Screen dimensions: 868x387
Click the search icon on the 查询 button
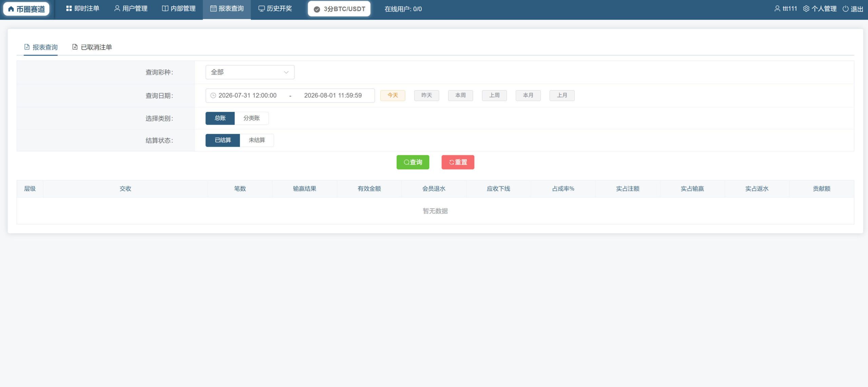point(406,162)
